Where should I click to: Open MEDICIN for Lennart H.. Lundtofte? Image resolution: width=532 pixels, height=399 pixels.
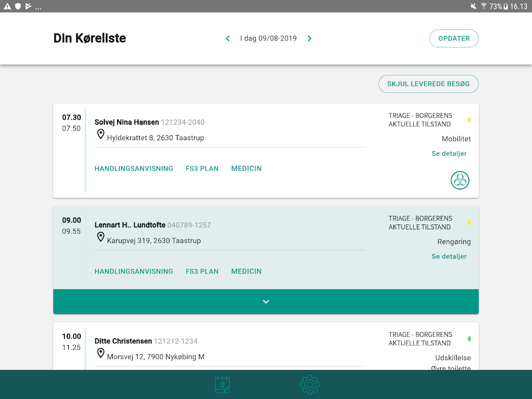(x=246, y=271)
